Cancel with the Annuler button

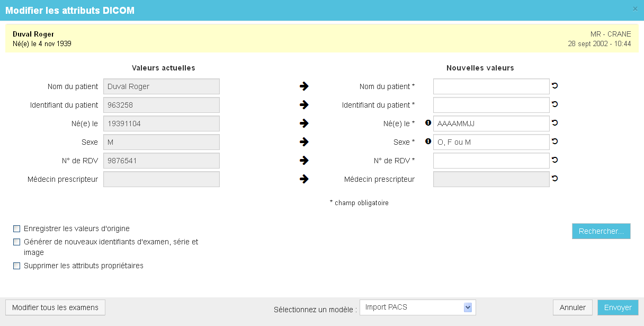(x=573, y=307)
